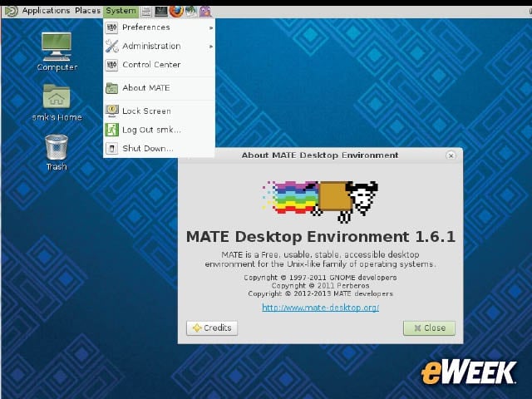Click the Administration tools icon
The height and width of the screenshot is (399, 532).
[111, 47]
